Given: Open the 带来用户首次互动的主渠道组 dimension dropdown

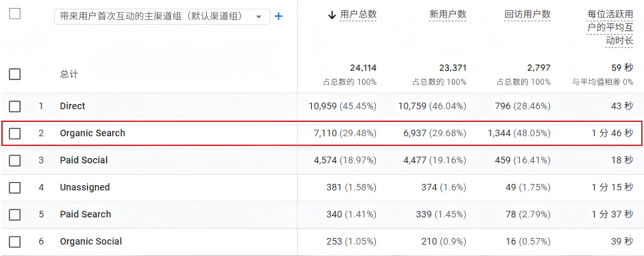Looking at the screenshot, I should coord(162,17).
